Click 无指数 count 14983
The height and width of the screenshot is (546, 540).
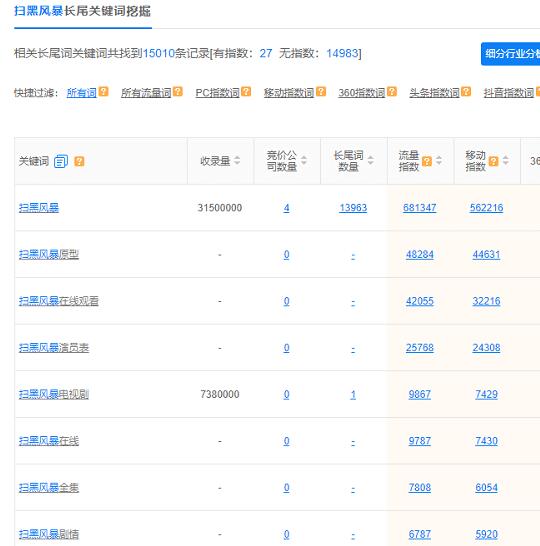click(342, 53)
